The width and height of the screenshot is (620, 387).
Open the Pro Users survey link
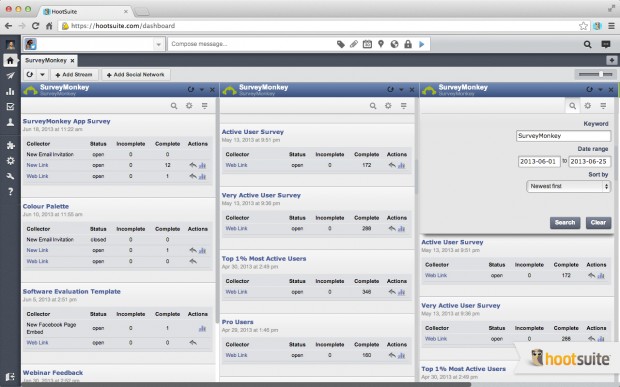pyautogui.click(x=238, y=322)
